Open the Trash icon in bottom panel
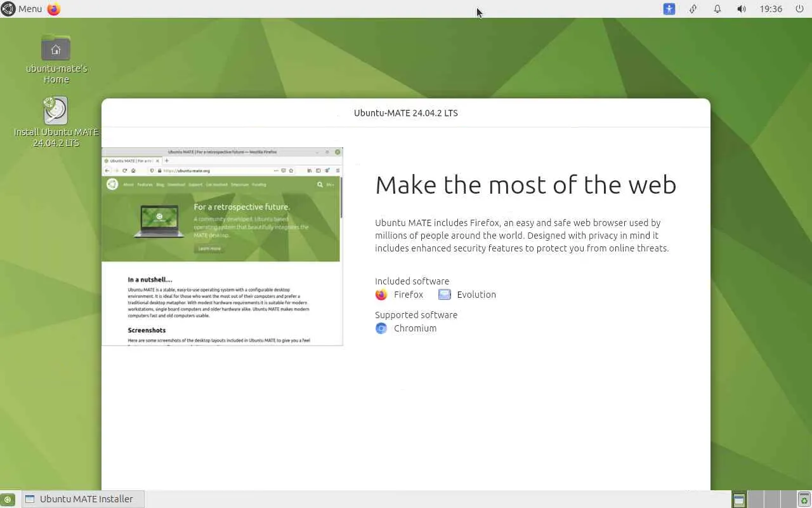812x508 pixels. point(804,499)
